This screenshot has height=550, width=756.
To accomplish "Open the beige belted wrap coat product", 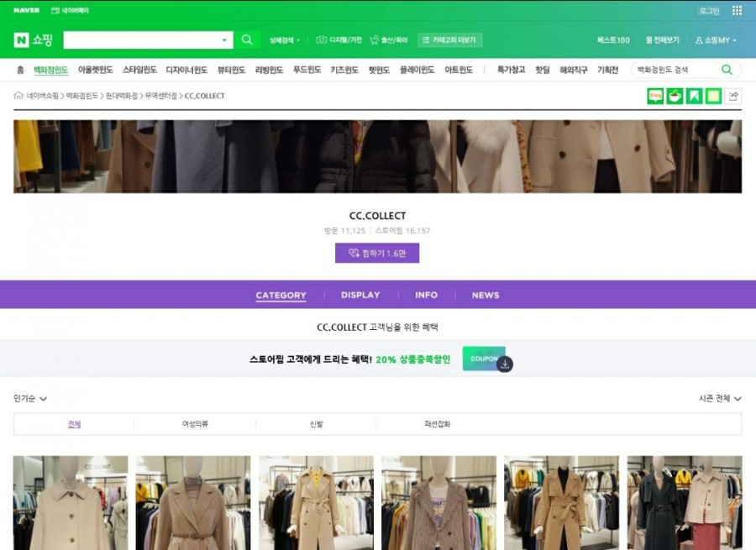I will [x=193, y=503].
